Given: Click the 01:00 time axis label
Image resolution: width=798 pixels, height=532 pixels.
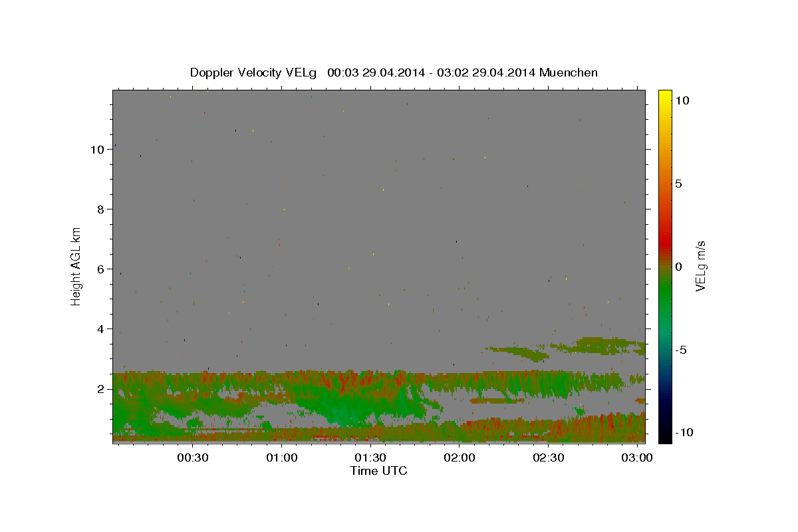Looking at the screenshot, I should coord(281,458).
